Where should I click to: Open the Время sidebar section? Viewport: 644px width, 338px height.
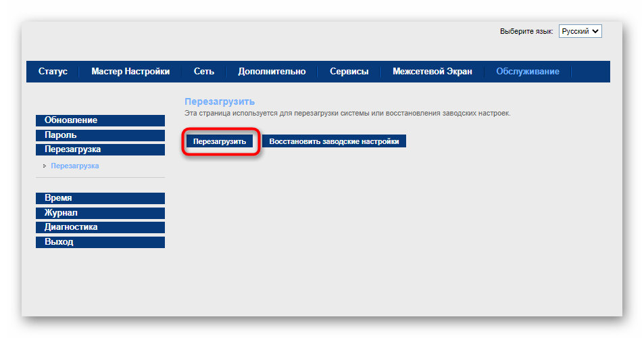click(100, 198)
